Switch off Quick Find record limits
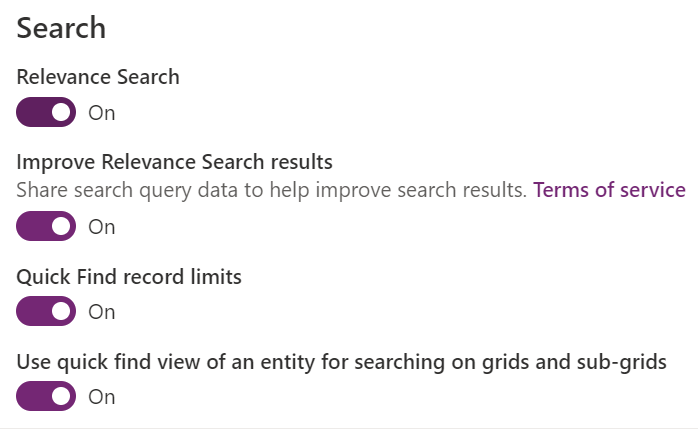Image resolution: width=698 pixels, height=429 pixels. (x=46, y=312)
